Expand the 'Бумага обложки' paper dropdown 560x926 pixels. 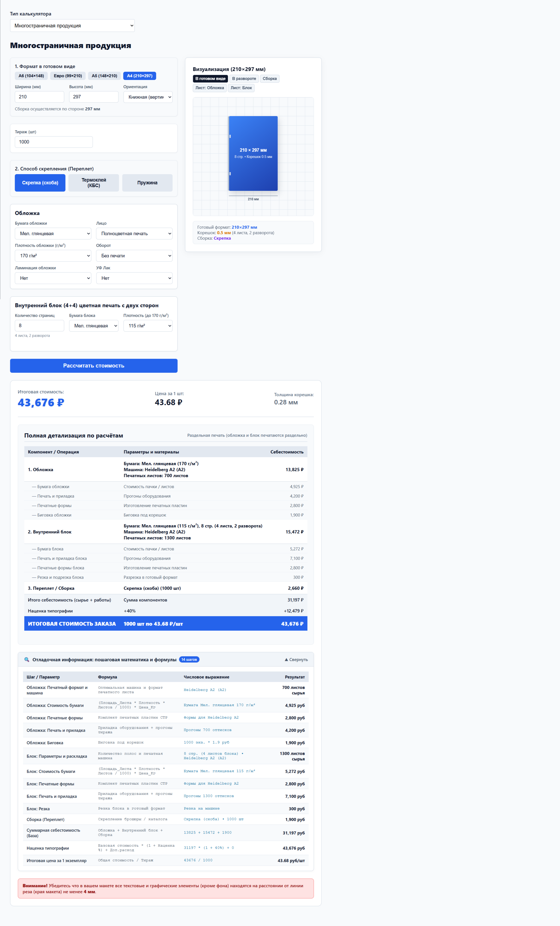click(x=53, y=233)
